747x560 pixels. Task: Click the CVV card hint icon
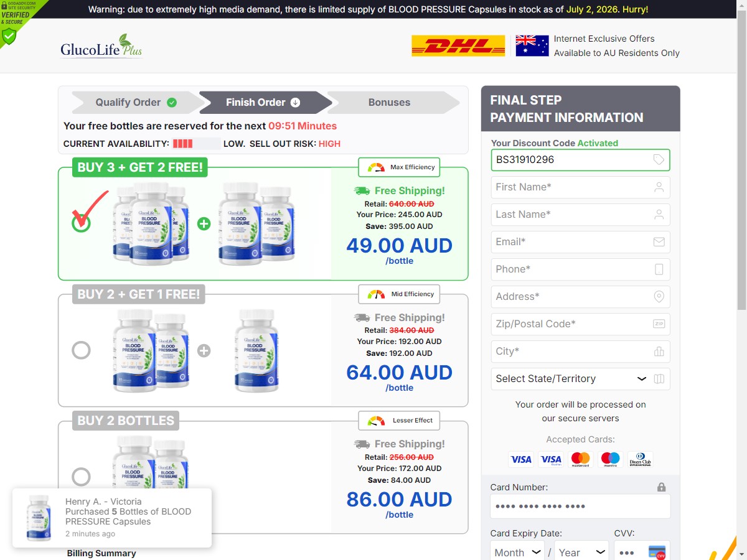point(657,553)
